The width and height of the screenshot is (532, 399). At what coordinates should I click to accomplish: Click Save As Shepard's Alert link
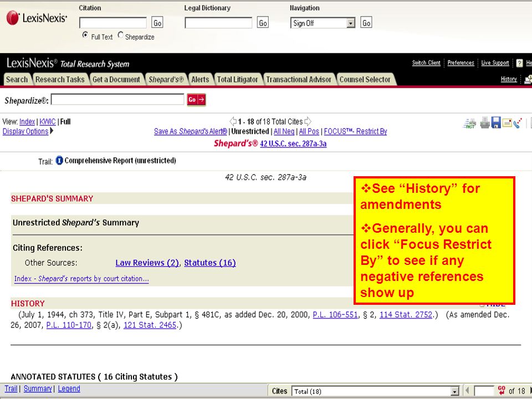click(190, 131)
